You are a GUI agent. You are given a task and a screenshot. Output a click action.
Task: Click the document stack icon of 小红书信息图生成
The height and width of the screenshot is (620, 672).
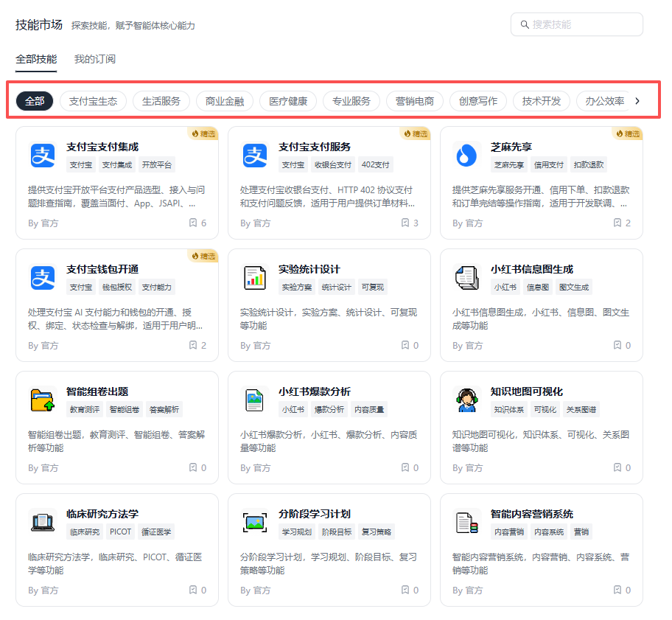click(x=467, y=277)
